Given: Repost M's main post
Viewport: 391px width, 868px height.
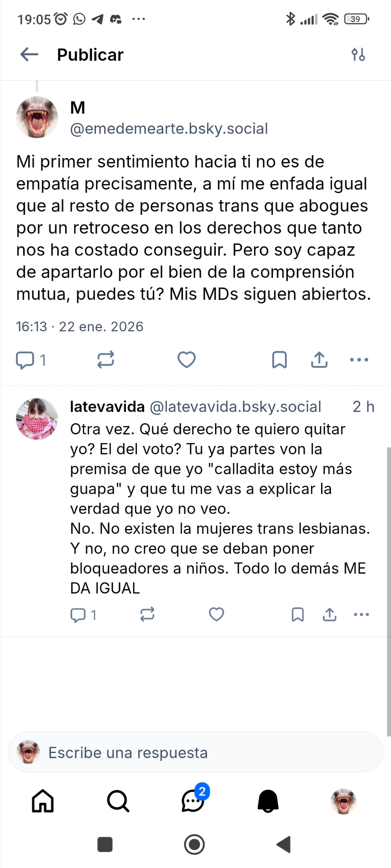Looking at the screenshot, I should click(106, 360).
